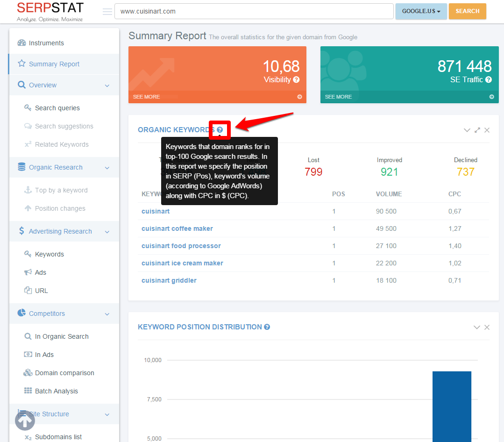
Task: Expand the ORGANIC KEYWORDS panel fullscreen
Action: coord(477,130)
